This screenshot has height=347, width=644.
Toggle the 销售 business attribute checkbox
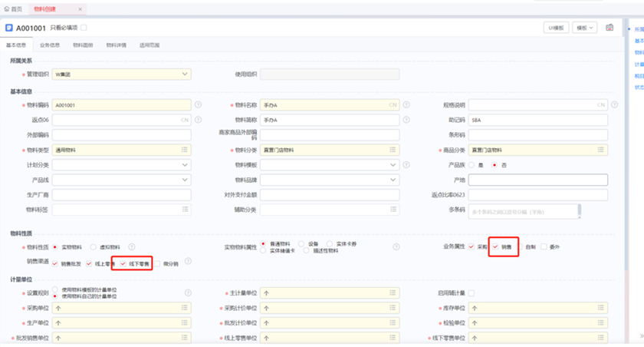pyautogui.click(x=495, y=246)
